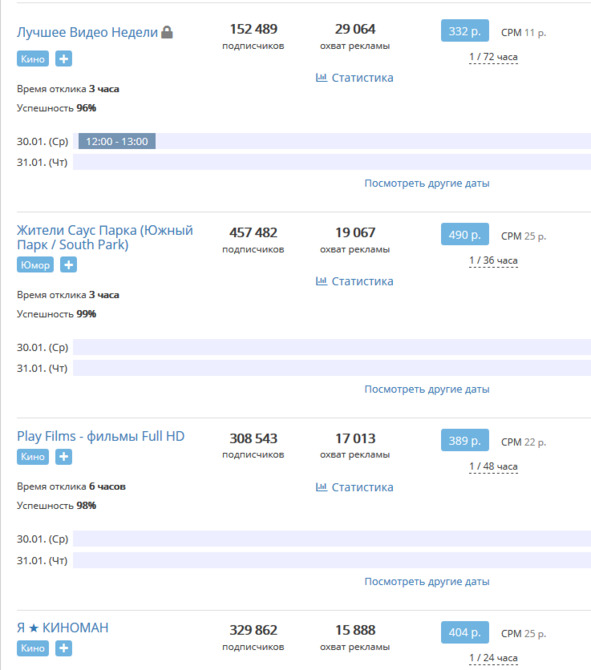Open Play Films - фильмы Full HD link

click(101, 436)
